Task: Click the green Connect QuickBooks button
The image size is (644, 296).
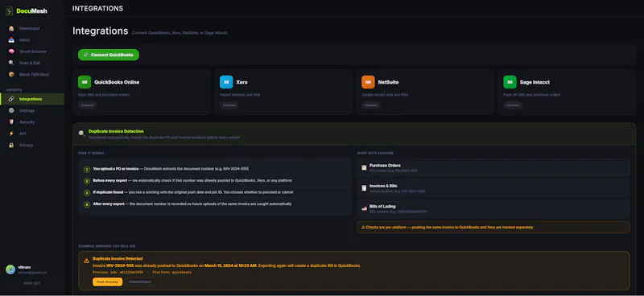Action: pos(109,55)
